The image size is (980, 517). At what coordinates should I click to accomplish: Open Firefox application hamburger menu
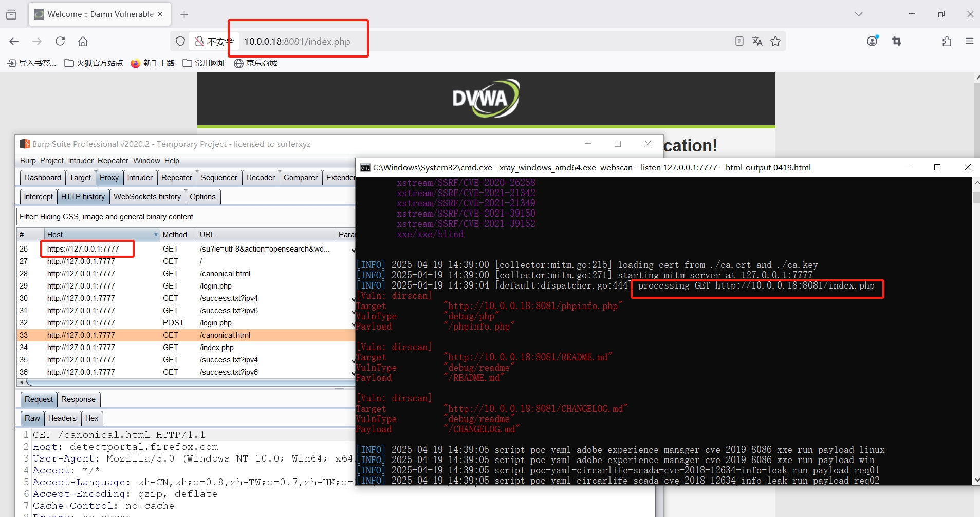pos(969,41)
